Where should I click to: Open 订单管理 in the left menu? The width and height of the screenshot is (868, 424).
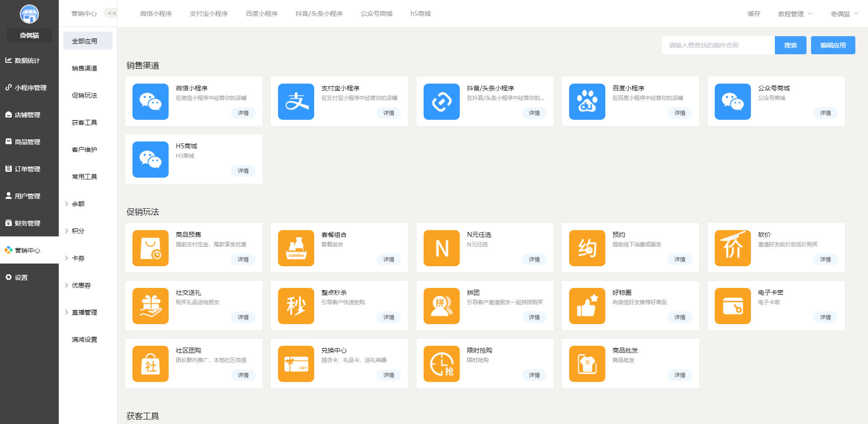coord(27,169)
